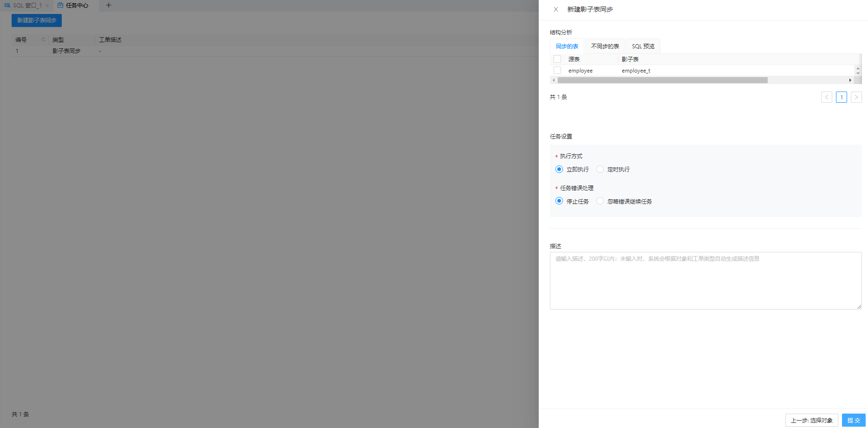Go to next page arrow
Screen dimensions: 868x428
(x=856, y=97)
